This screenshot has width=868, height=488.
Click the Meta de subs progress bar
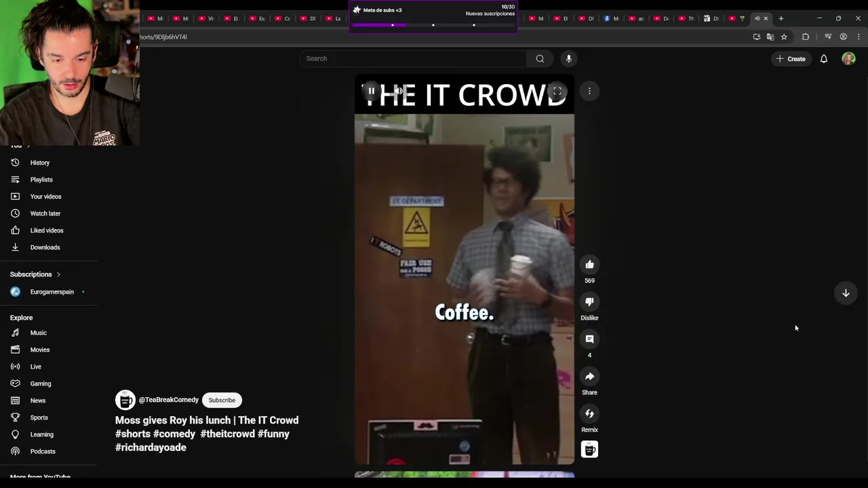[433, 25]
